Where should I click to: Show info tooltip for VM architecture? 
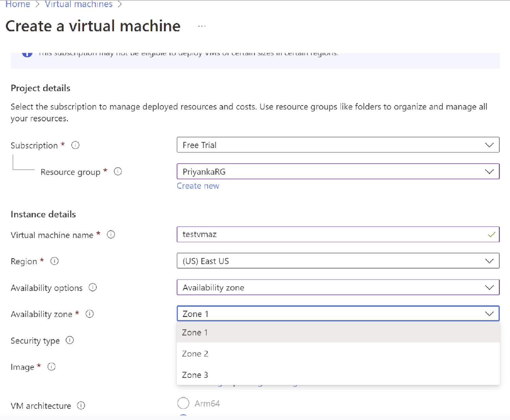(x=81, y=405)
